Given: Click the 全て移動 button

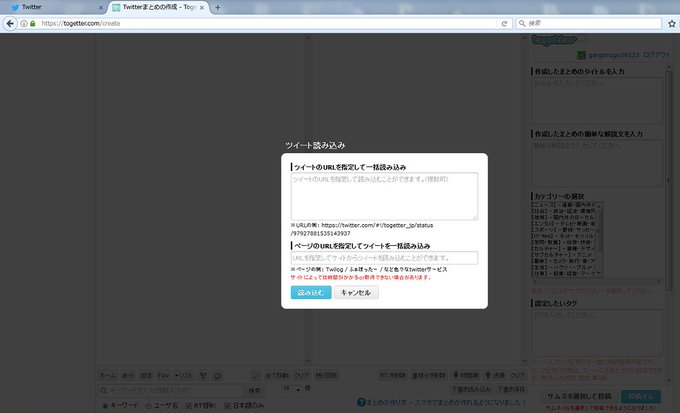Looking at the screenshot, I should point(277,375).
